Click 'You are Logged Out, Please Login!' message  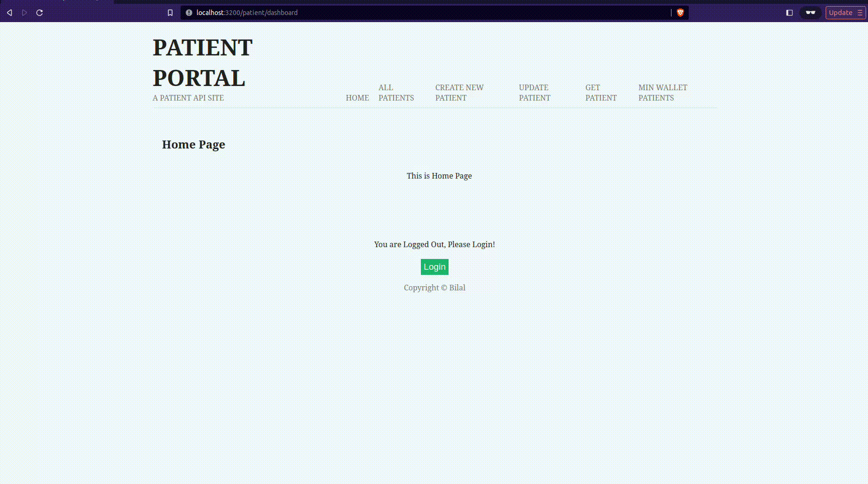click(x=434, y=244)
